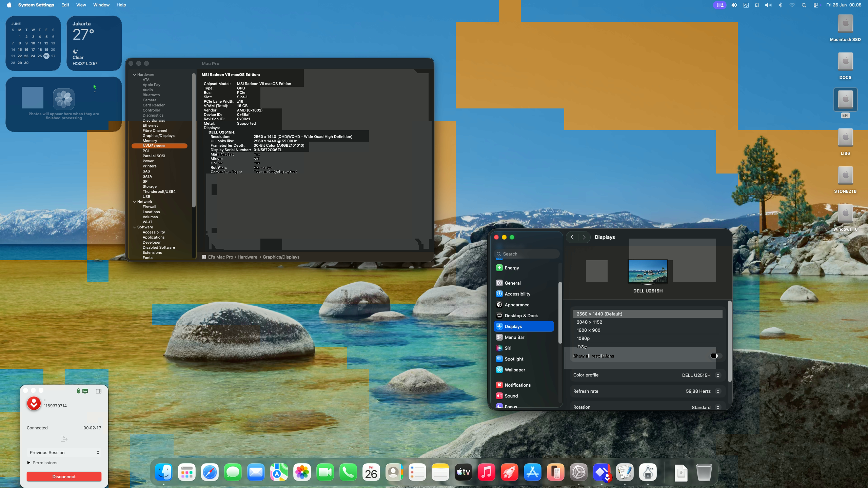Open App Store in Dock
868x488 pixels.
(533, 472)
